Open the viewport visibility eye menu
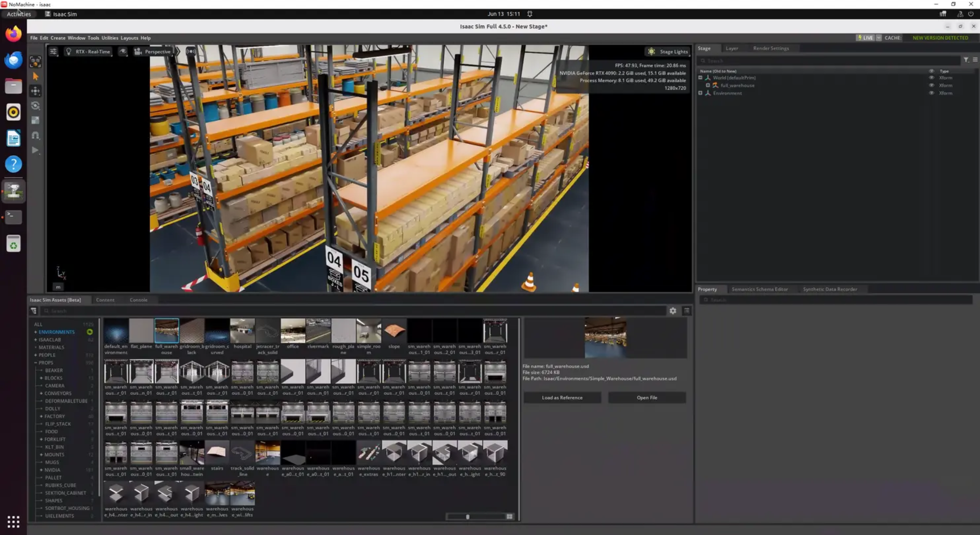 (x=123, y=51)
